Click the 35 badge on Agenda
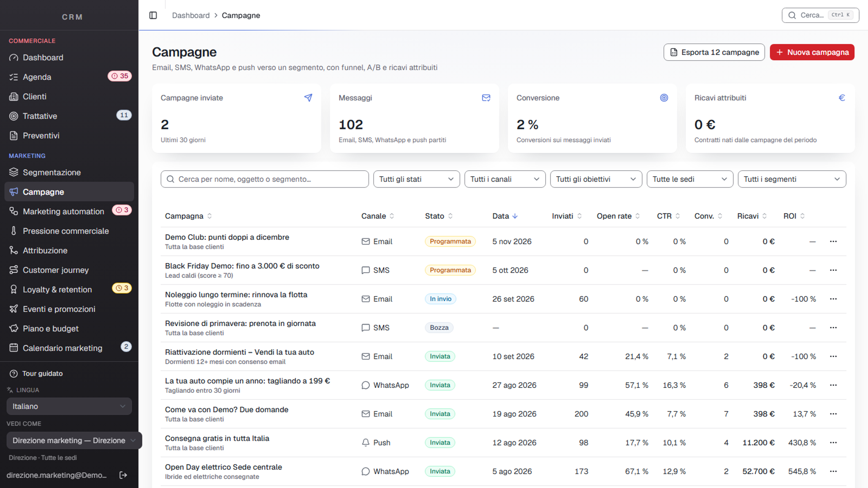Viewport: 868px width, 488px height. [x=120, y=76]
